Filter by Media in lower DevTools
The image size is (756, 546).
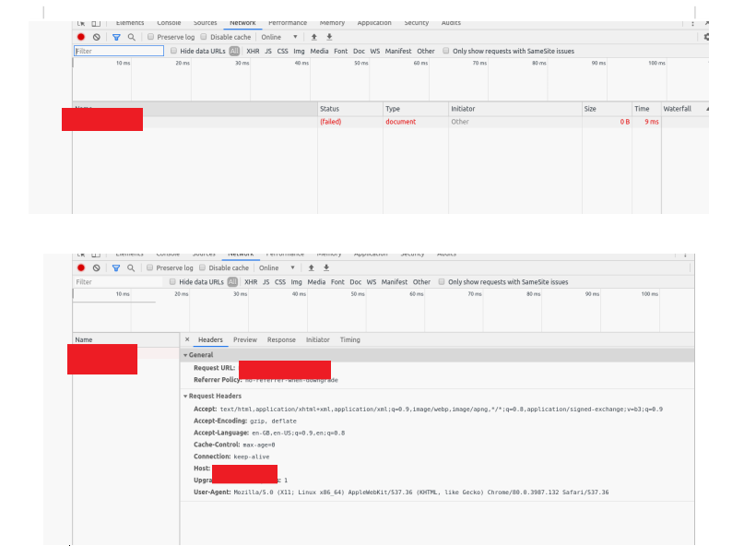click(316, 281)
